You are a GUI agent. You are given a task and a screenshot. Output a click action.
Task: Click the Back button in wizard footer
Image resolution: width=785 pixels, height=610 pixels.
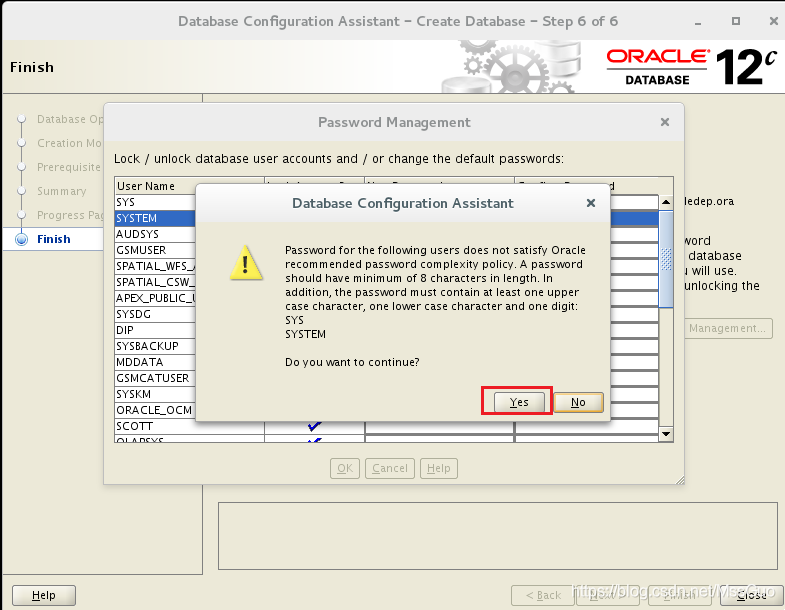click(542, 595)
